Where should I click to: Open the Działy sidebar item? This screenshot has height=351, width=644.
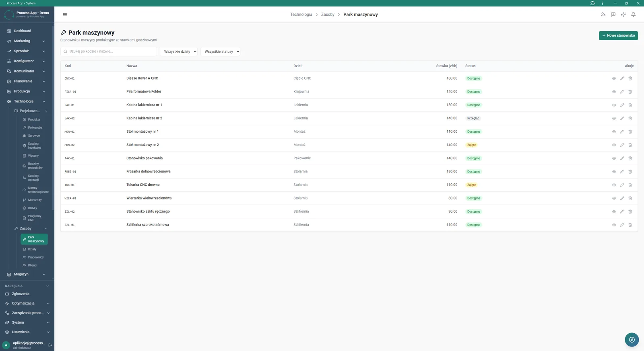[x=32, y=249]
